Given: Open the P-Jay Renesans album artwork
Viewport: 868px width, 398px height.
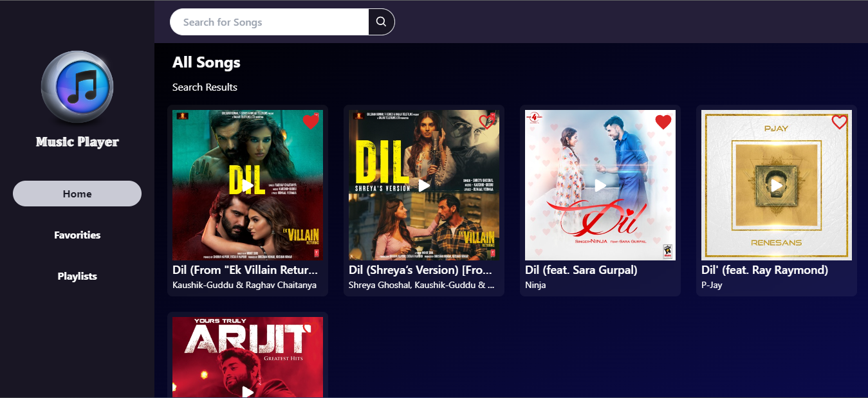Looking at the screenshot, I should point(776,185).
